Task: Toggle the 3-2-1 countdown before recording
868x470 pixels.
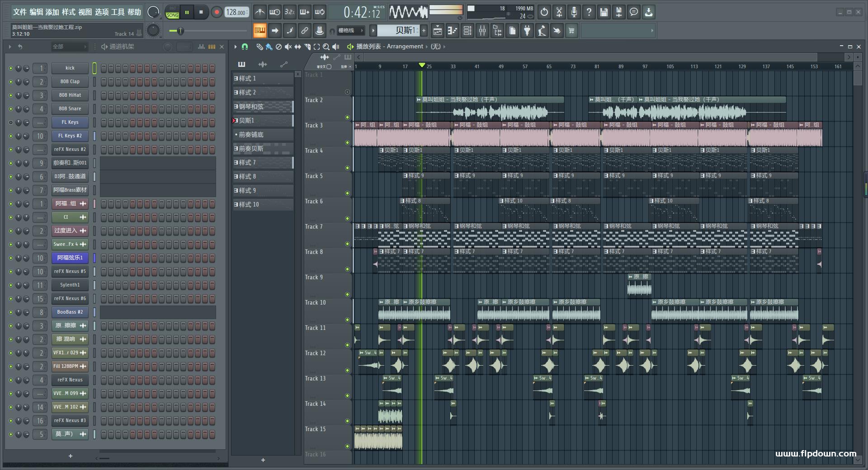Action: tap(289, 12)
